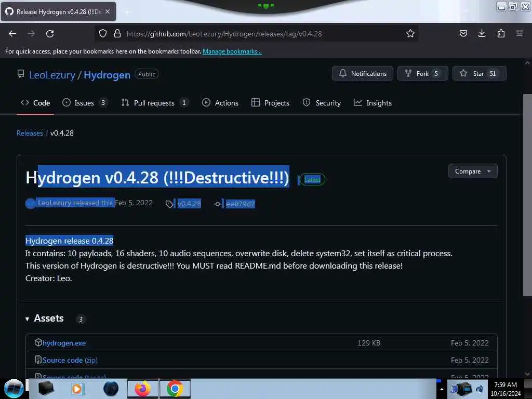Download Source code (zip)

click(x=70, y=360)
